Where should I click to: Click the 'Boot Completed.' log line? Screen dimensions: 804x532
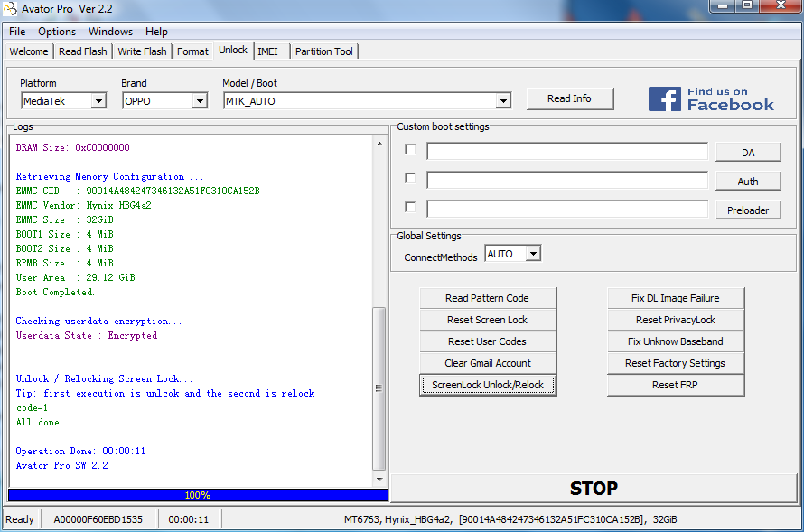click(55, 292)
